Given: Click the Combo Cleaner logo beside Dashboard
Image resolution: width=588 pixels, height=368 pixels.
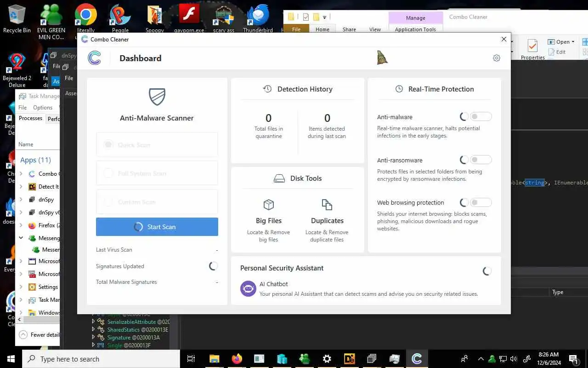Looking at the screenshot, I should point(94,58).
